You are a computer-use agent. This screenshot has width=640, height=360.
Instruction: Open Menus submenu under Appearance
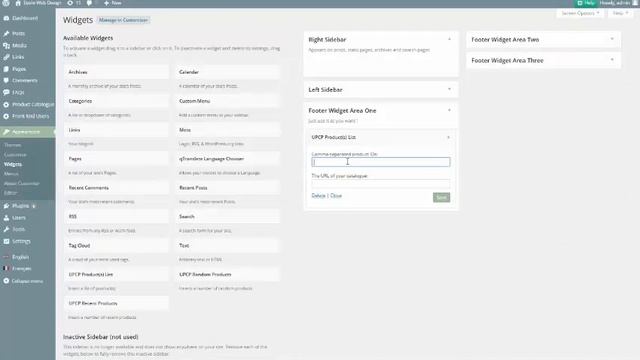click(11, 174)
